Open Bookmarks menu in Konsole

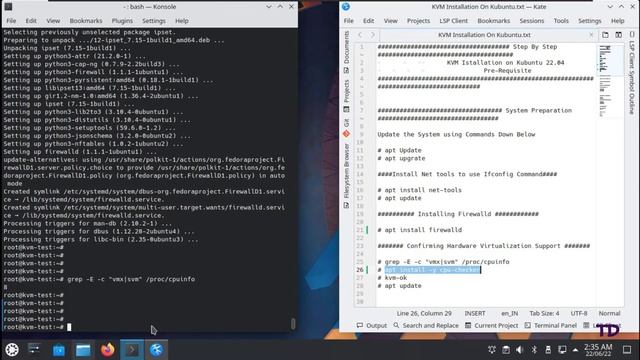coord(86,21)
